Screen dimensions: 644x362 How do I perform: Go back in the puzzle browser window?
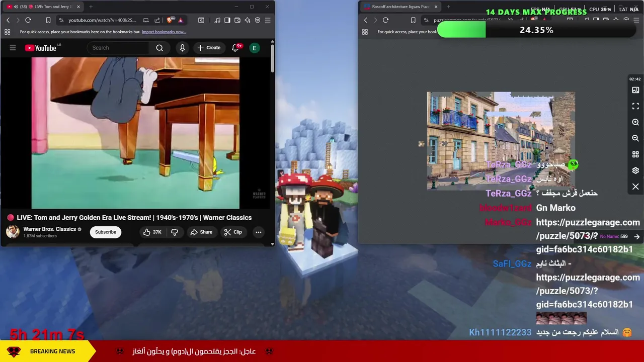click(366, 20)
